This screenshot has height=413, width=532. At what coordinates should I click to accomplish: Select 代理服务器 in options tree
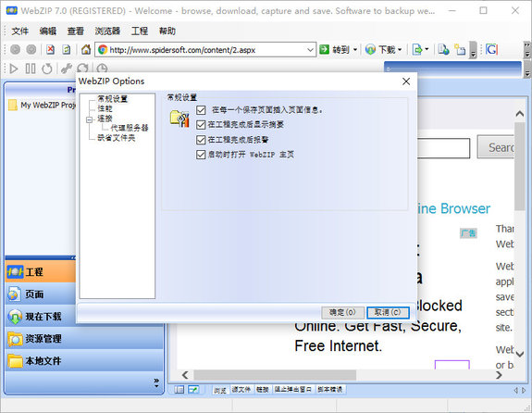(x=130, y=128)
